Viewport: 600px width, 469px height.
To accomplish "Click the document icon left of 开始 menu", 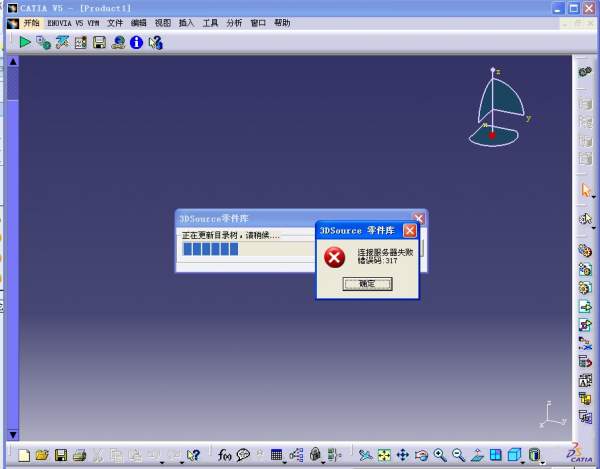I will [x=13, y=23].
